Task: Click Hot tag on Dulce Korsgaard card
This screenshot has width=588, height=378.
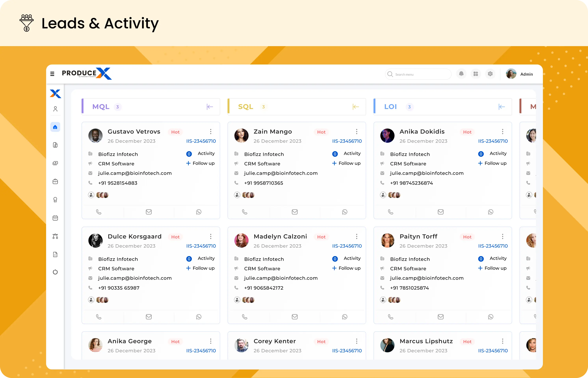Action: pos(175,237)
